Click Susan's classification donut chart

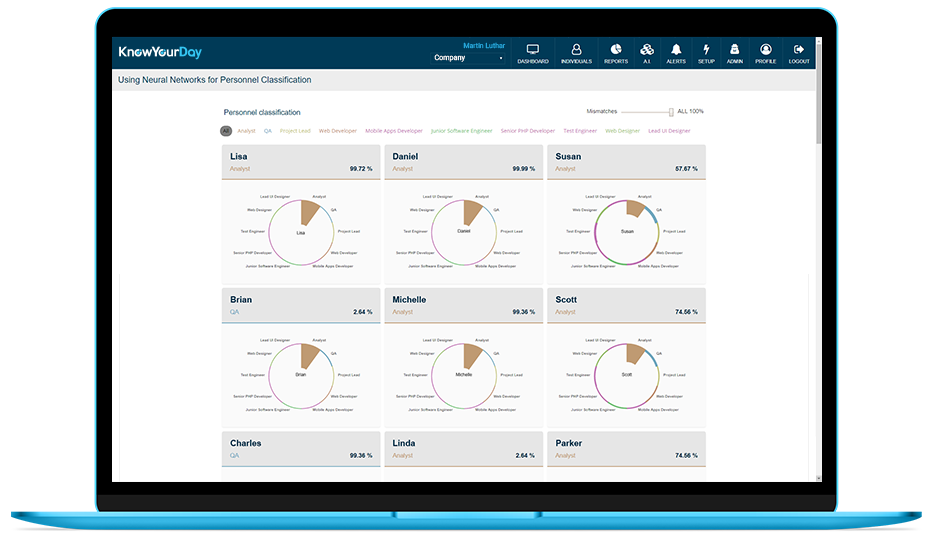627,232
